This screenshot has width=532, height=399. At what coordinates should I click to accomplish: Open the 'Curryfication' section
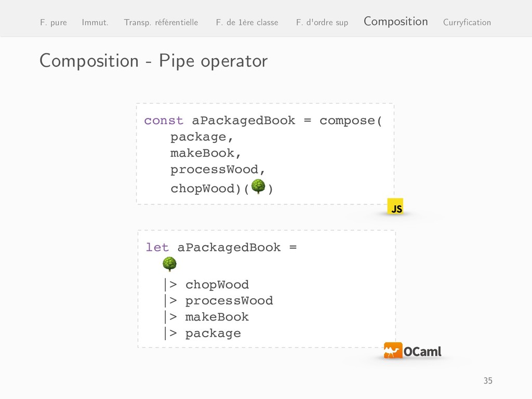467,22
